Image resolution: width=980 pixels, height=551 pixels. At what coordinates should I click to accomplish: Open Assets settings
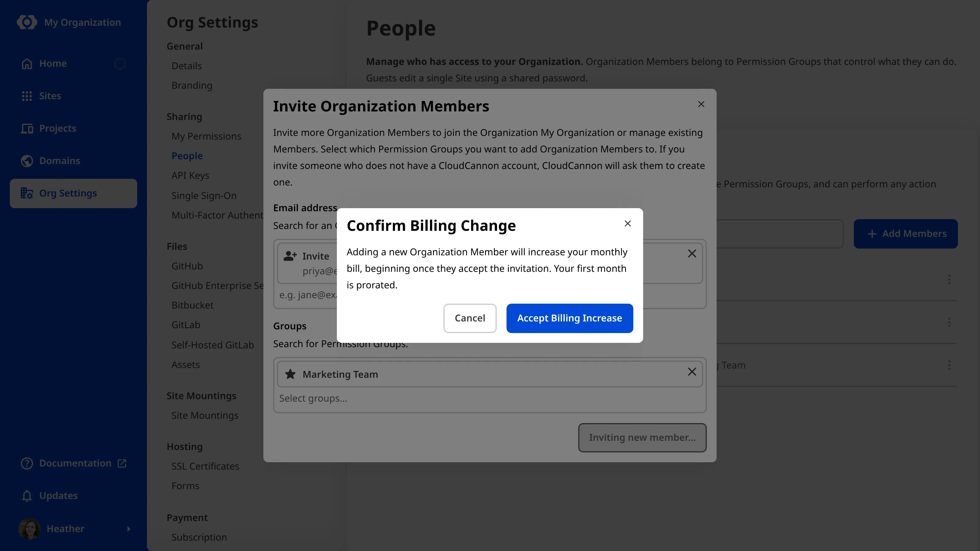click(185, 365)
